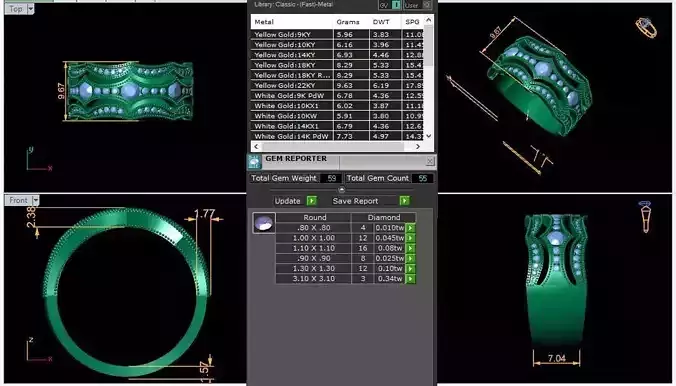
Task: Click the 1.10 X 1.10 size cell
Action: coord(314,248)
